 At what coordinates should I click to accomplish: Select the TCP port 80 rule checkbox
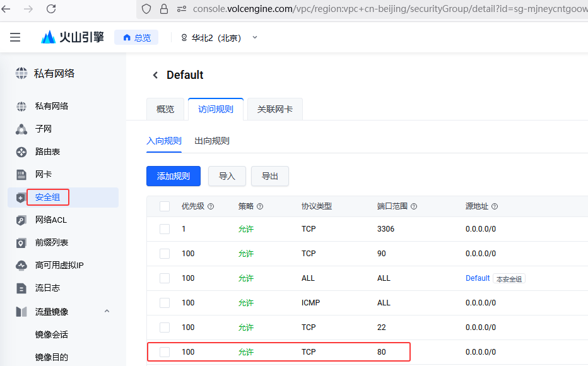point(165,352)
